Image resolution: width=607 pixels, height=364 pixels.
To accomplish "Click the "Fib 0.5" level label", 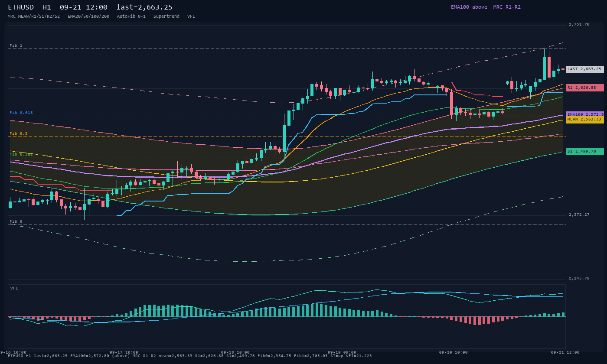I will [19, 133].
